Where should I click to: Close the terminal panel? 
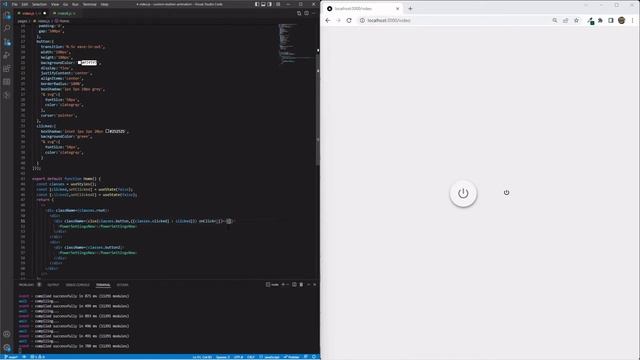click(x=315, y=284)
